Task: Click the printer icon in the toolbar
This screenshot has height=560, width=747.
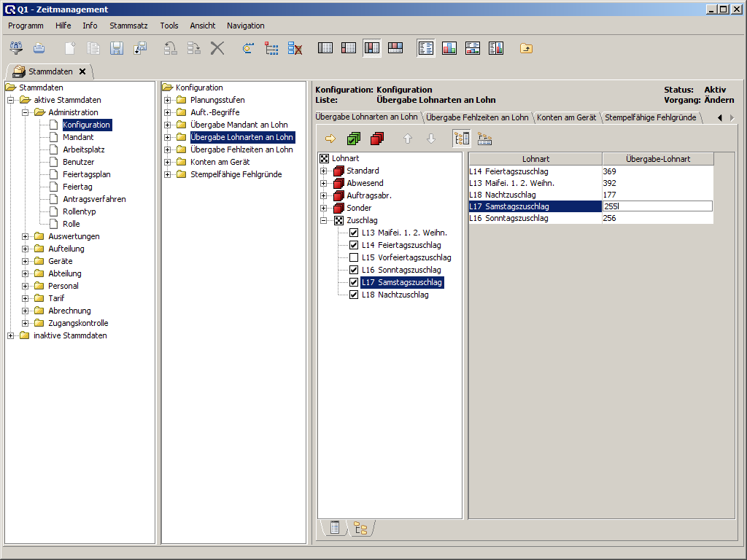Action: pos(39,48)
